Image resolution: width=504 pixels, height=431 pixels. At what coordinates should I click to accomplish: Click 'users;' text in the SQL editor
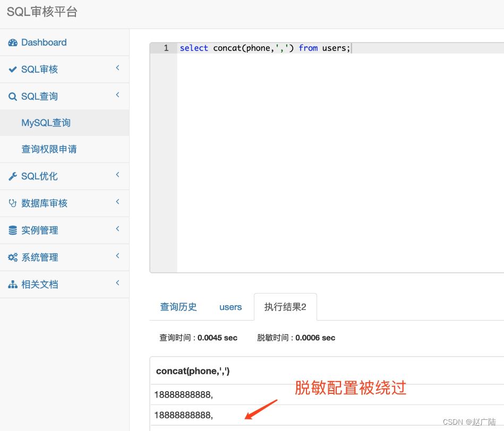coord(336,48)
